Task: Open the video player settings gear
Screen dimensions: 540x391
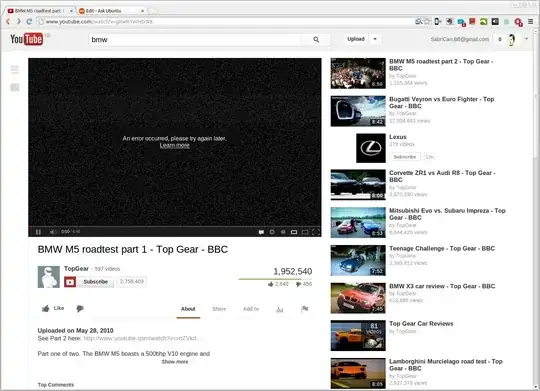Action: [272, 232]
